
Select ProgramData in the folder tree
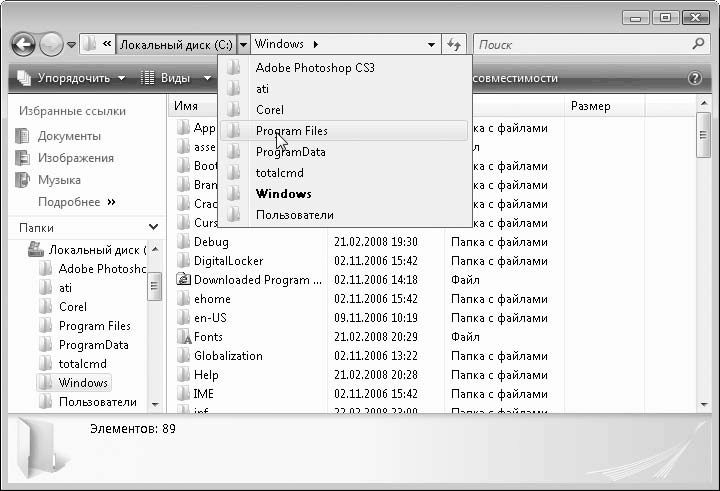pyautogui.click(x=93, y=345)
